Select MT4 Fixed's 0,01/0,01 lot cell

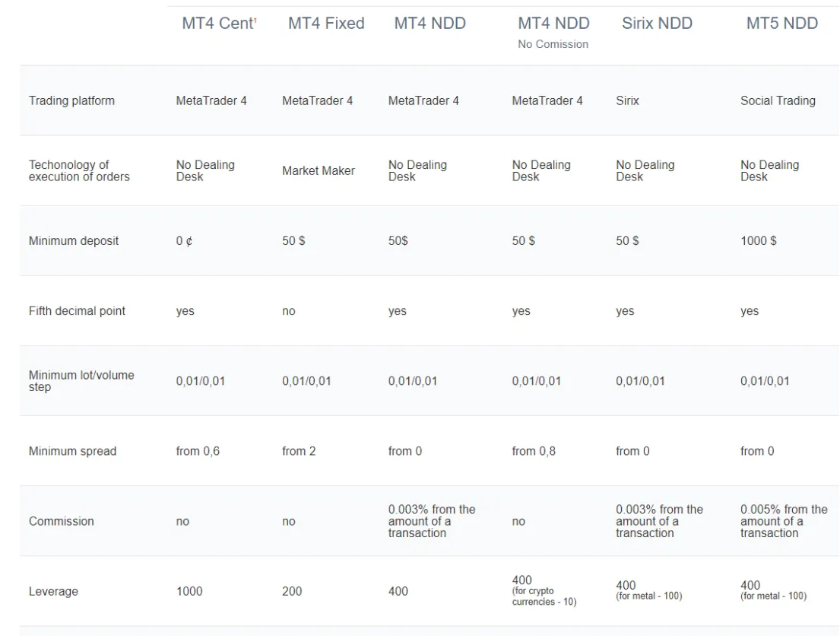coord(306,381)
